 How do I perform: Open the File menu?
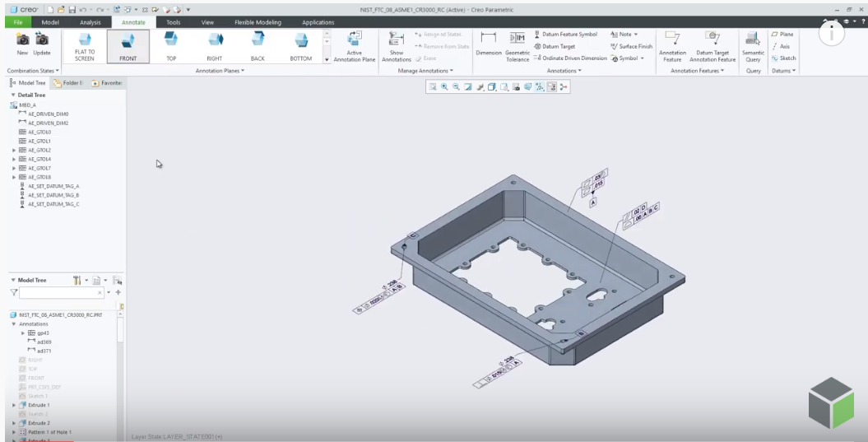tap(17, 22)
